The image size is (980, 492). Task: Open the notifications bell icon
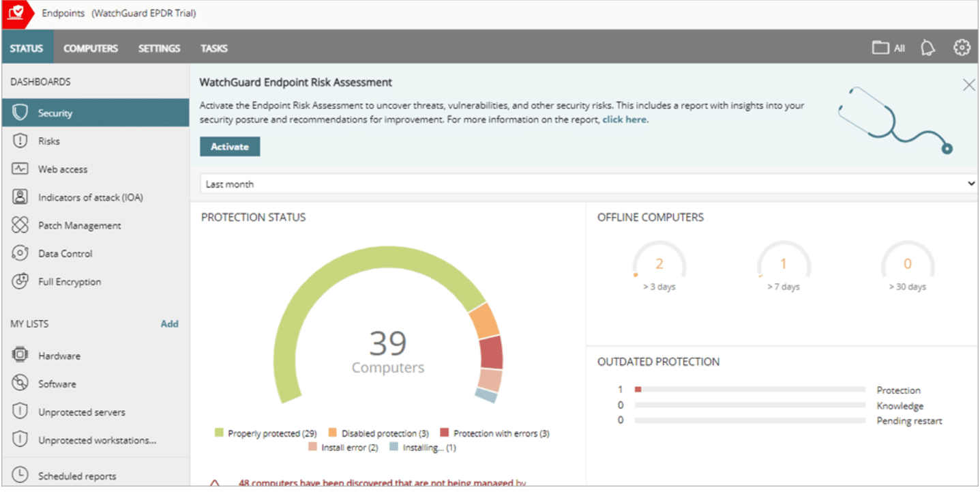point(927,48)
